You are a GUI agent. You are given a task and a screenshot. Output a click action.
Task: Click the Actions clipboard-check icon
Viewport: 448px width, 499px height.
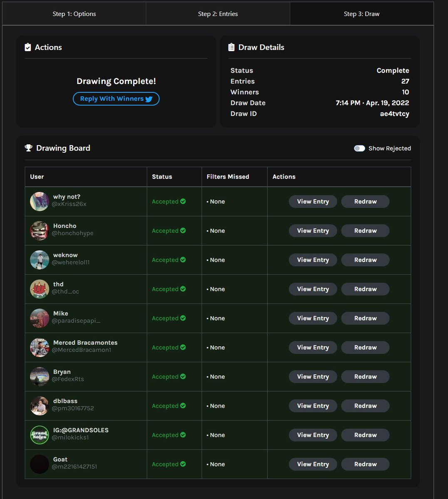tap(28, 47)
